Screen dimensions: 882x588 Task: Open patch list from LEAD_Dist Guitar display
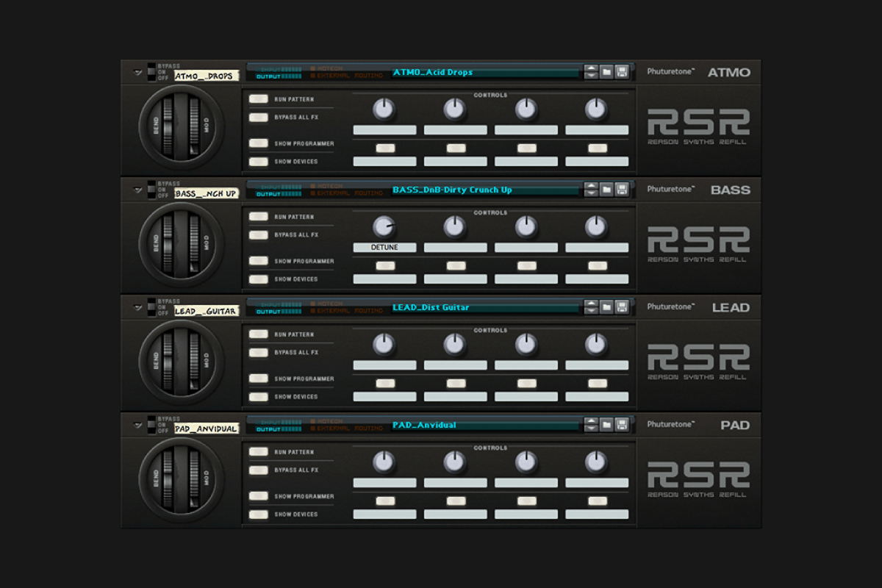[x=485, y=307]
